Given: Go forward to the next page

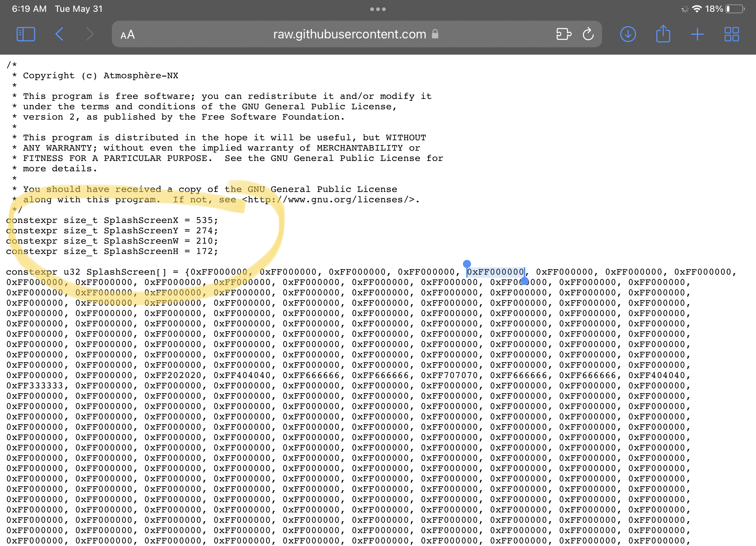Looking at the screenshot, I should click(90, 34).
